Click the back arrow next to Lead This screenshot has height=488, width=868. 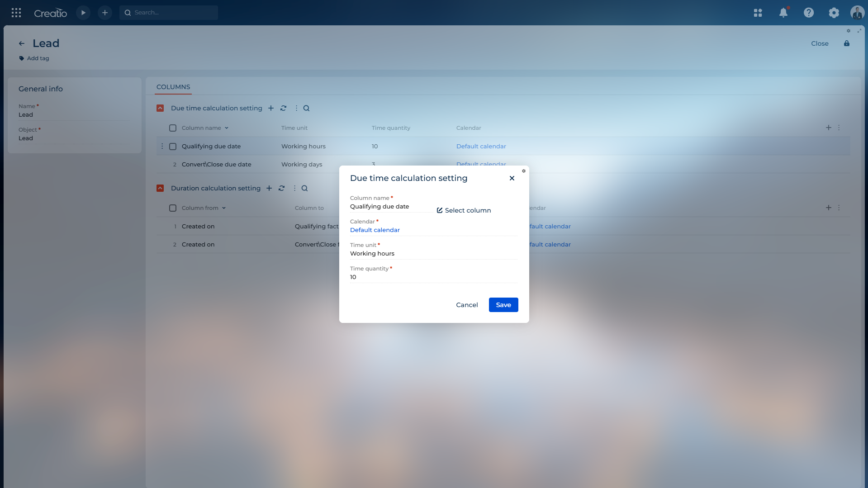22,43
